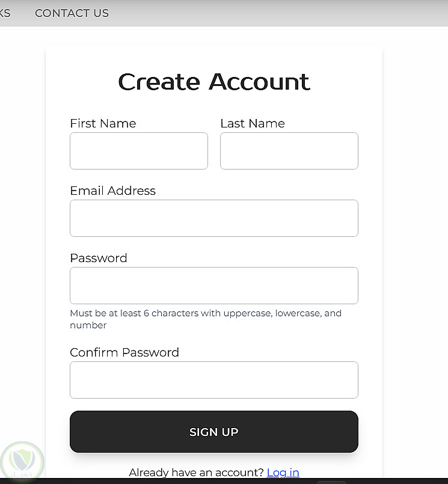448x484 pixels.
Task: Open the CONTACT US navigation item
Action: coord(72,13)
